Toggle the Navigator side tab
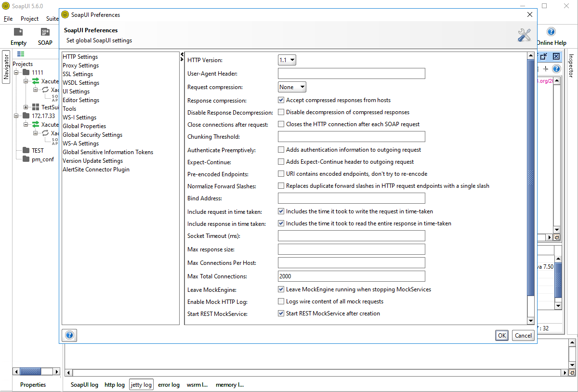Image resolution: width=578 pixels, height=392 pixels. (x=6, y=67)
